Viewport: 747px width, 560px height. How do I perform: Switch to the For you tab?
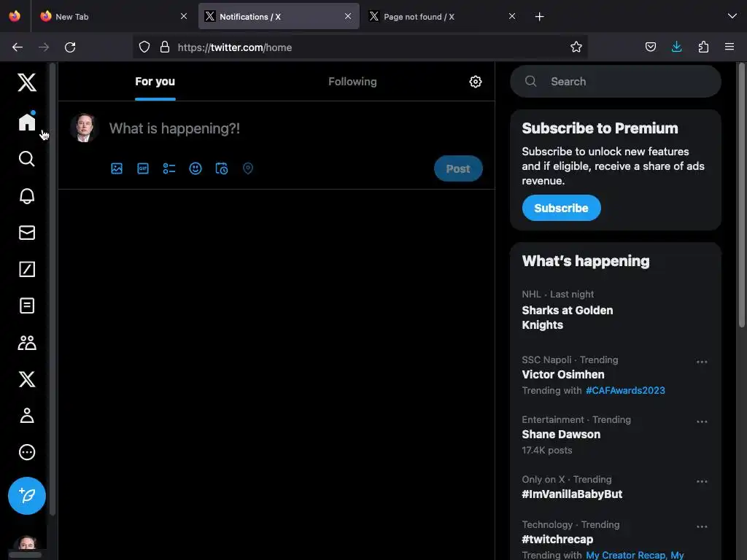click(155, 82)
